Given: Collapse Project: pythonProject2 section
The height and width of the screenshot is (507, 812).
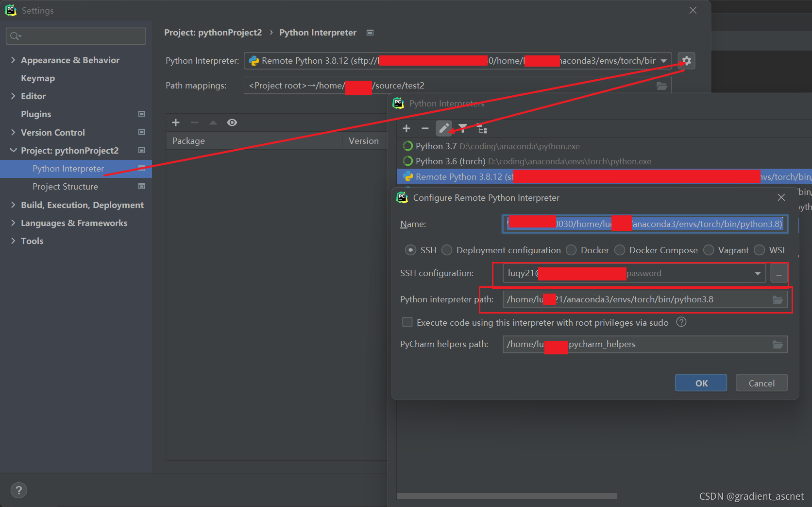Looking at the screenshot, I should click(x=13, y=150).
